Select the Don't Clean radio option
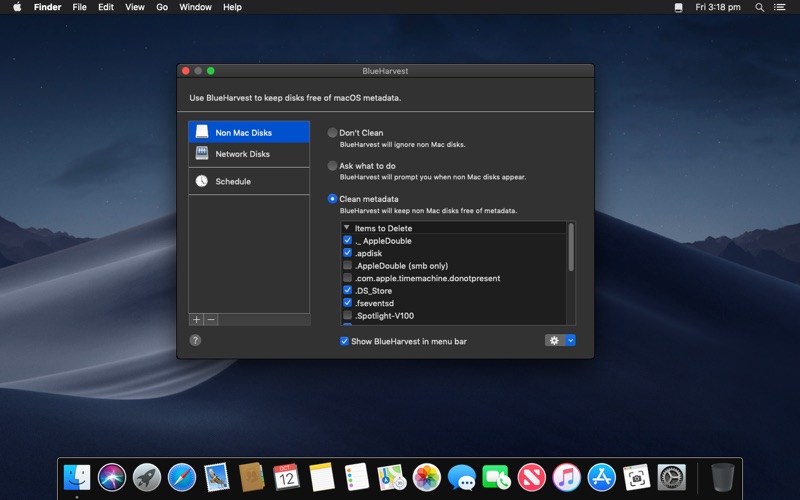The image size is (800, 500). (x=333, y=133)
